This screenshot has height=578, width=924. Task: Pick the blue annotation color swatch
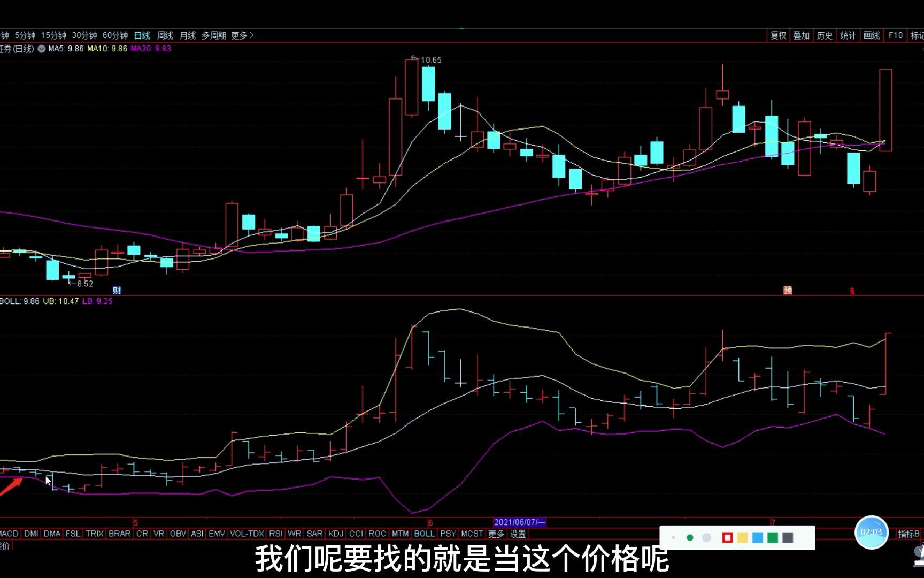tap(758, 538)
